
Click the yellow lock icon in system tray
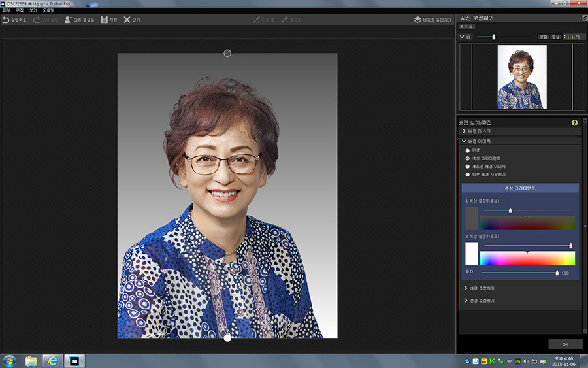[x=483, y=361]
